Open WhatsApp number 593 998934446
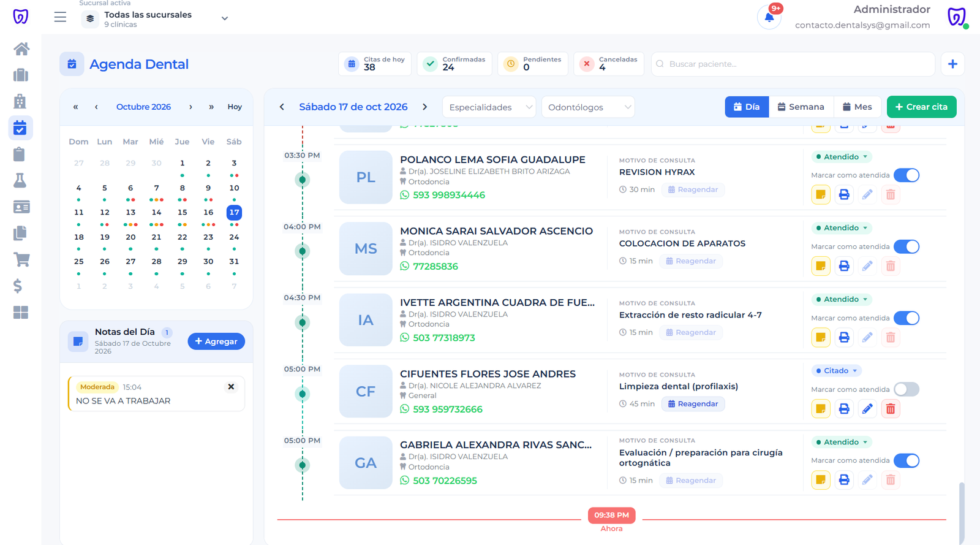980x545 pixels. click(x=442, y=195)
